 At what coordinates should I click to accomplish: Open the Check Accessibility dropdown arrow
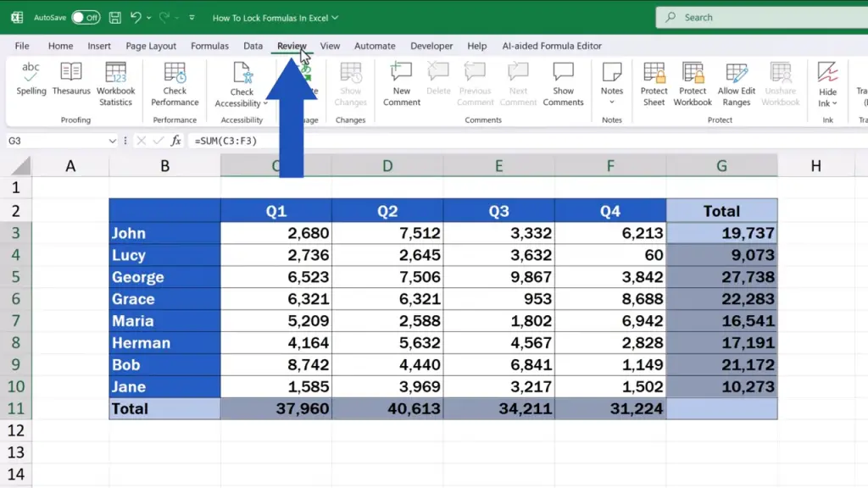coord(265,103)
